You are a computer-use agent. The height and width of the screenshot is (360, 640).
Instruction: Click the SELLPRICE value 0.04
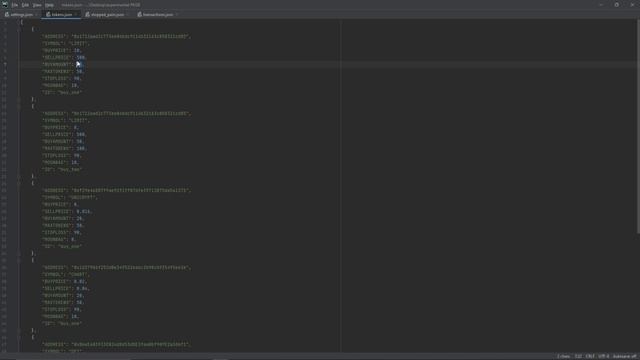82,289
